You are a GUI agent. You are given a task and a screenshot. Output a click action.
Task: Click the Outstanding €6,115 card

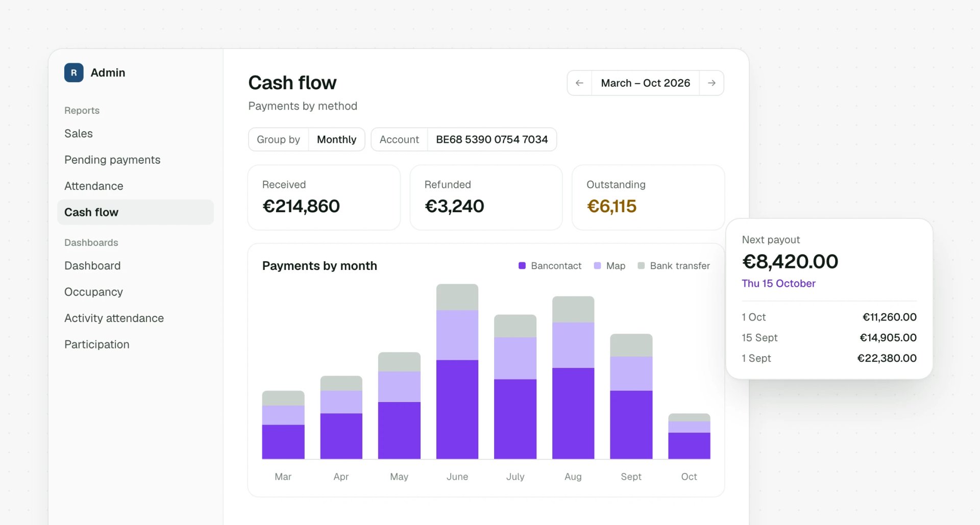coord(648,197)
